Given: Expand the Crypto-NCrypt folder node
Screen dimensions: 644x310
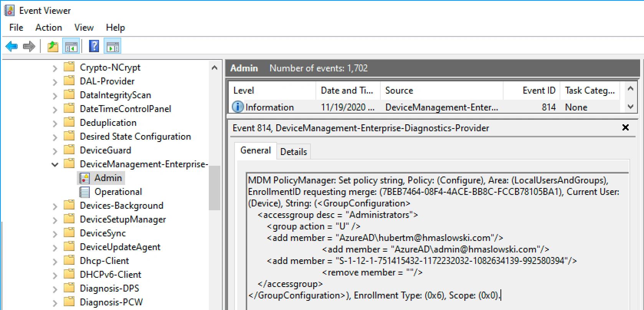Looking at the screenshot, I should 55,68.
